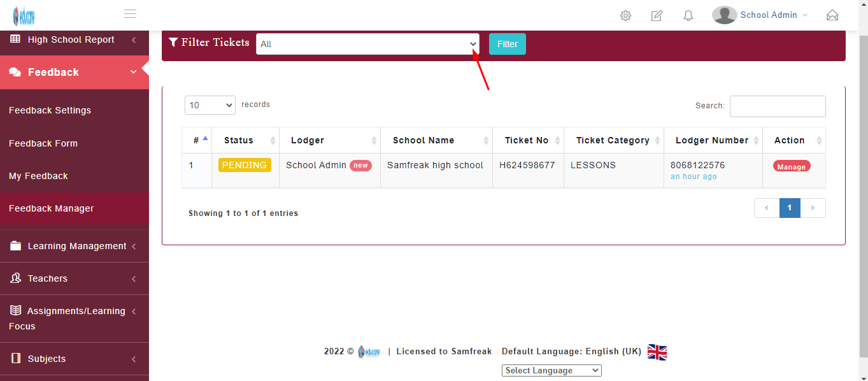The height and width of the screenshot is (381, 868).
Task: Open the notifications bell icon
Action: [688, 15]
